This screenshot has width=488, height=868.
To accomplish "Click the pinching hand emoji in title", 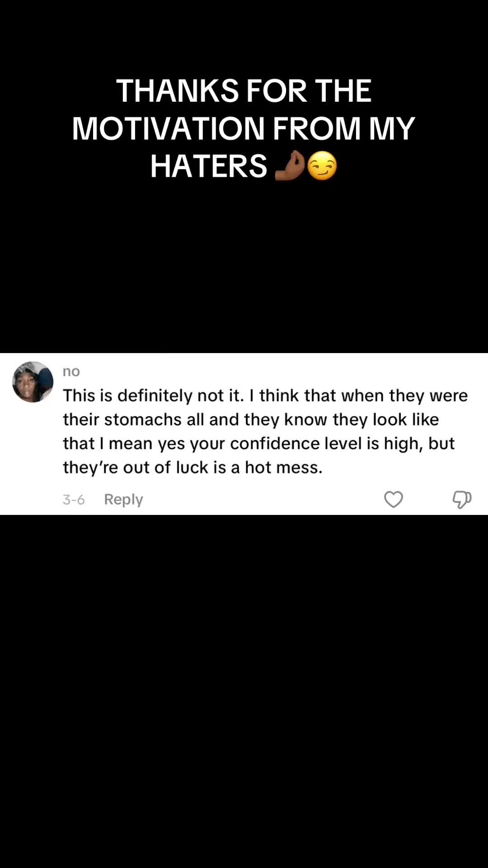I will point(290,165).
